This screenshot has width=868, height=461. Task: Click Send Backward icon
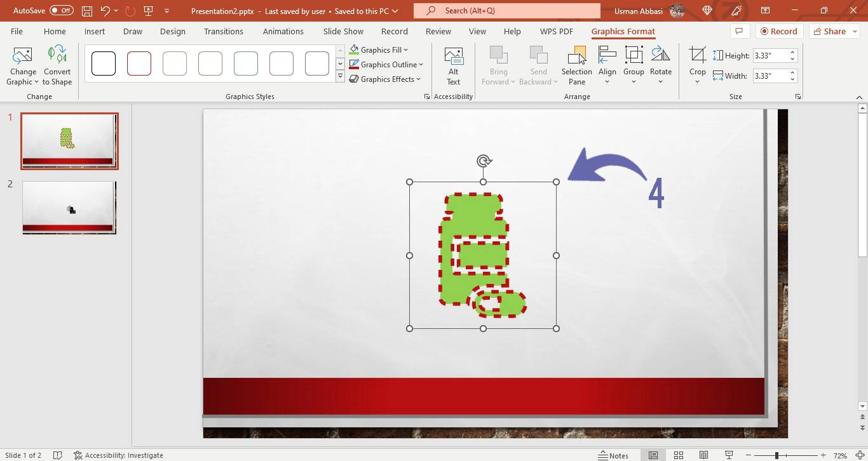tap(538, 55)
